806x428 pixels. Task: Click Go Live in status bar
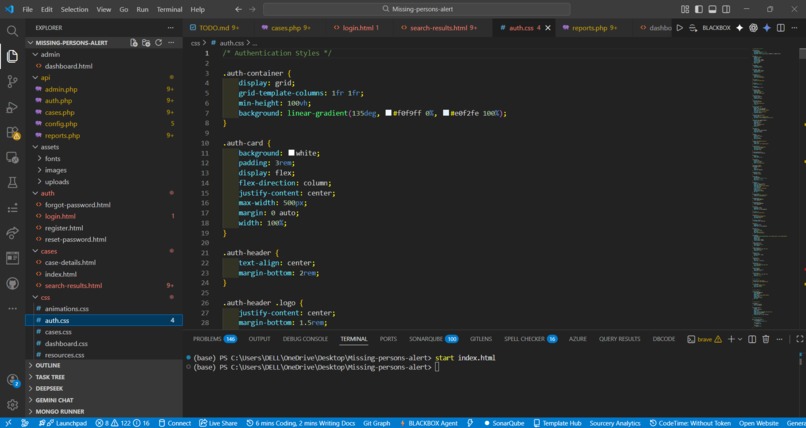[217, 423]
